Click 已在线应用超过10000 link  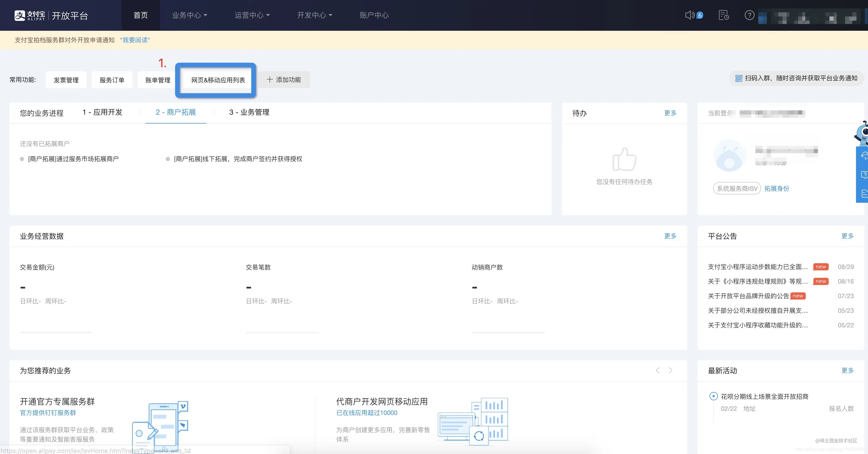[x=366, y=413]
